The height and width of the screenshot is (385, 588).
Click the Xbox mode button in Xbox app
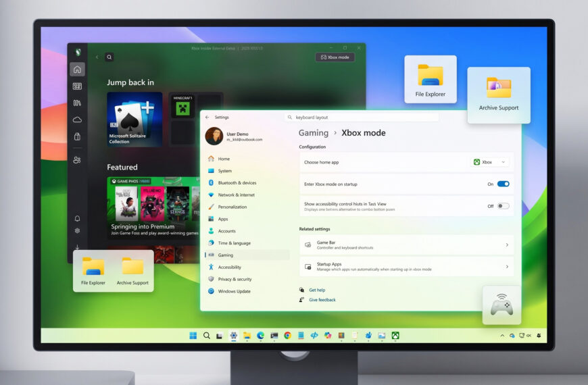coord(335,57)
